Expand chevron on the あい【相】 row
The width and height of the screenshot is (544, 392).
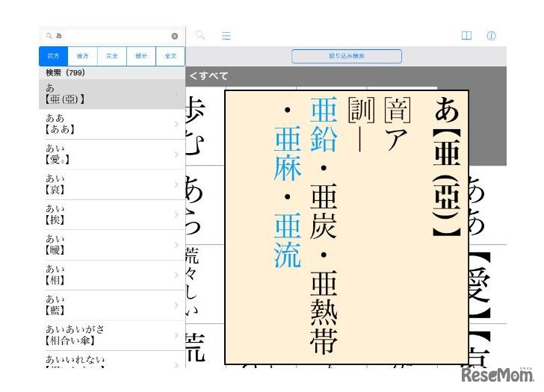pos(176,275)
